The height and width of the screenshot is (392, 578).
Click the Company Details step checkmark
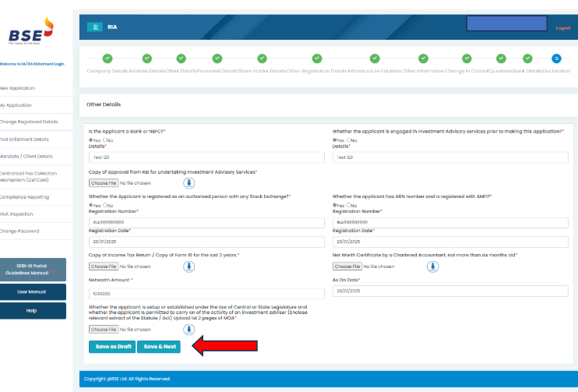pos(107,58)
